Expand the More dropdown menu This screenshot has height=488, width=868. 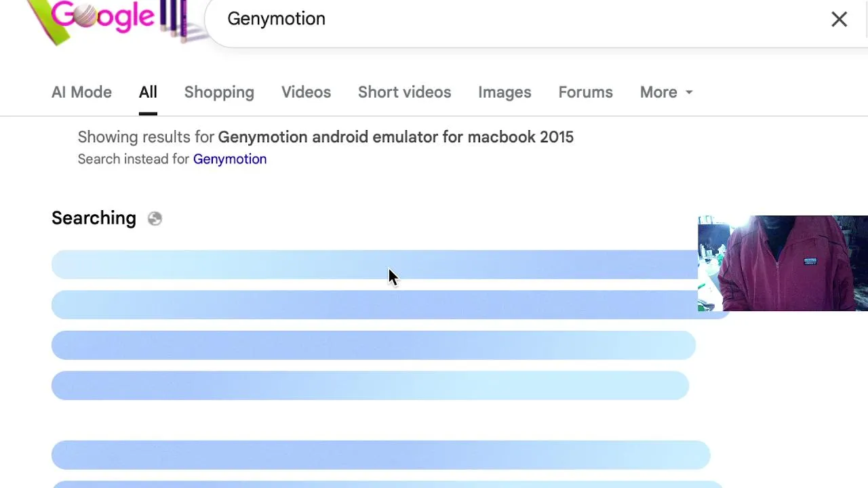[666, 92]
